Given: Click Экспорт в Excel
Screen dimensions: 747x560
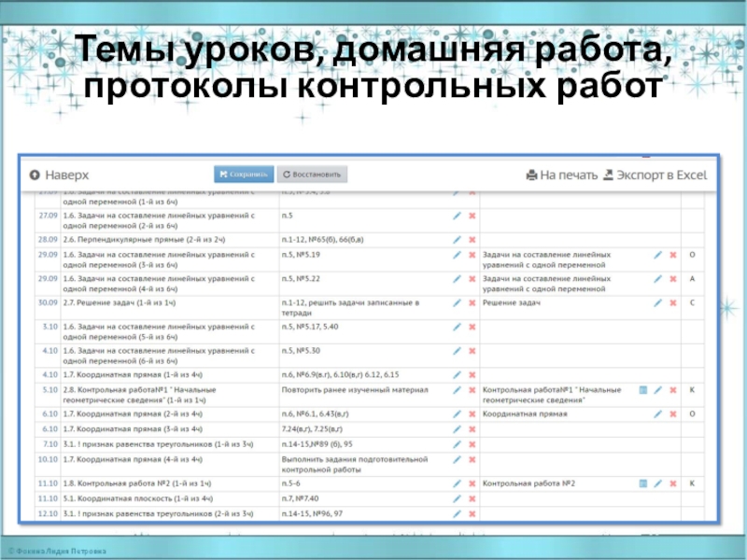Looking at the screenshot, I should 654,175.
